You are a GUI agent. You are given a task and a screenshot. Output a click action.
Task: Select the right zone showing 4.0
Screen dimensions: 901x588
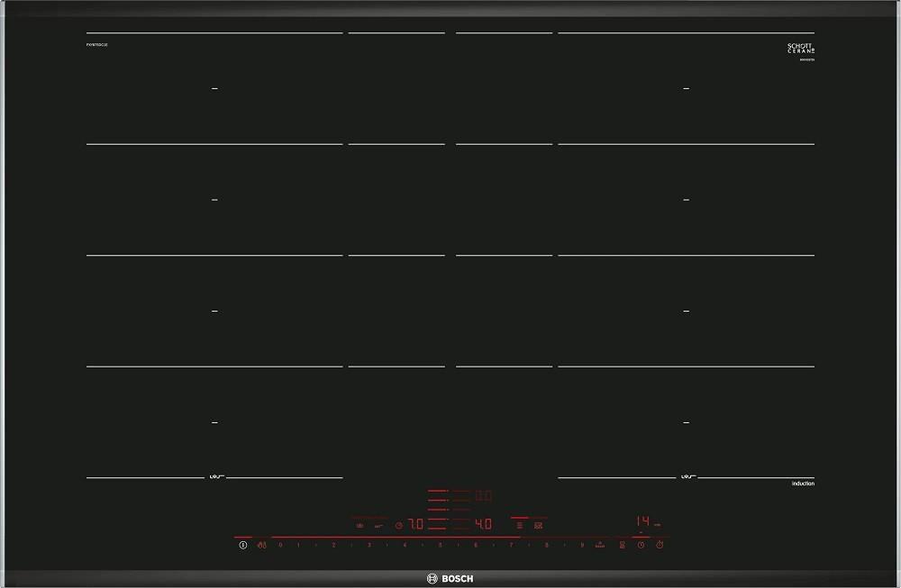483,524
